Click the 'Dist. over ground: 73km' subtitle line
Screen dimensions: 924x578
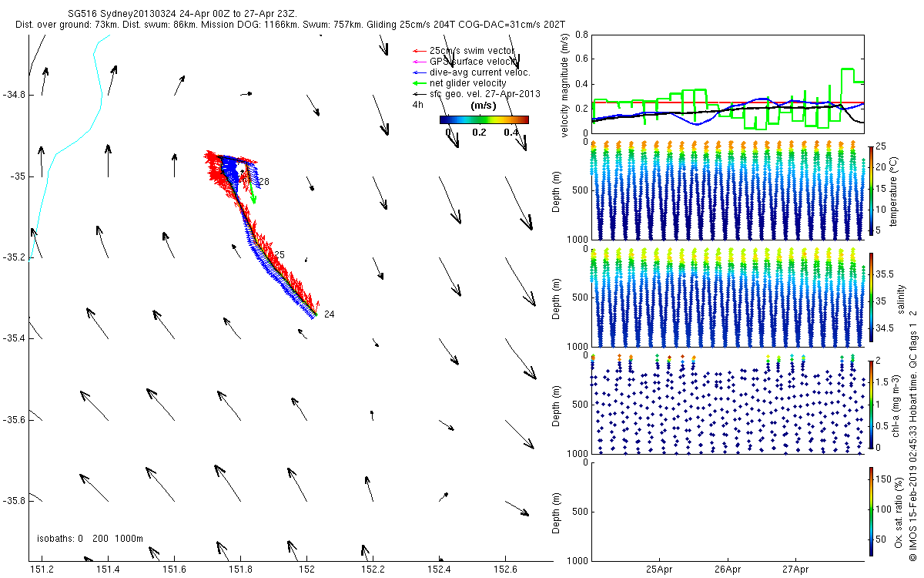pos(290,25)
